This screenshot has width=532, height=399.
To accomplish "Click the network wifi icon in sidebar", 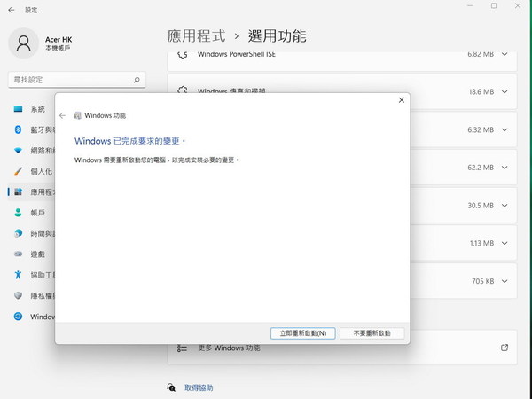I will pos(18,151).
